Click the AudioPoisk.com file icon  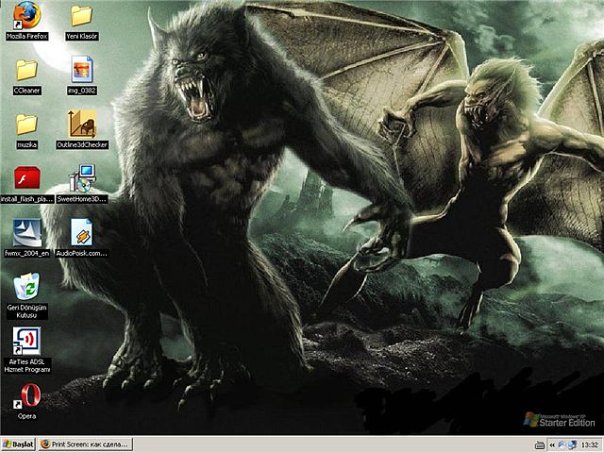pyautogui.click(x=82, y=233)
